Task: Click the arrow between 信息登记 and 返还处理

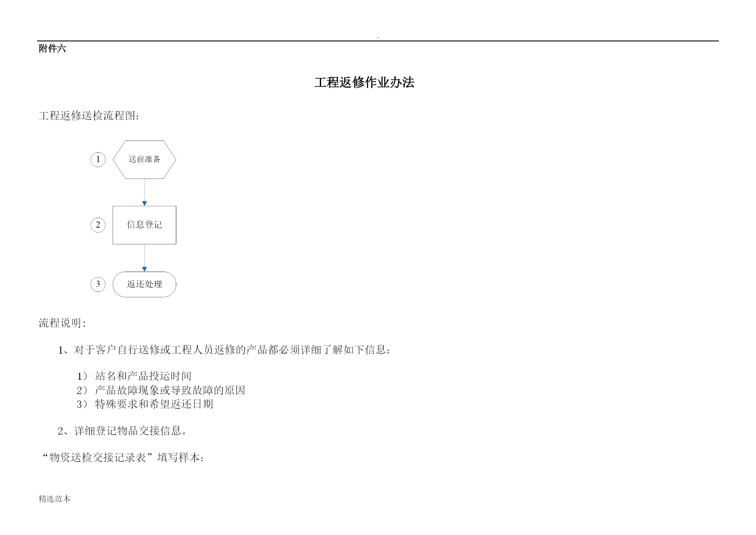Action: 144,258
